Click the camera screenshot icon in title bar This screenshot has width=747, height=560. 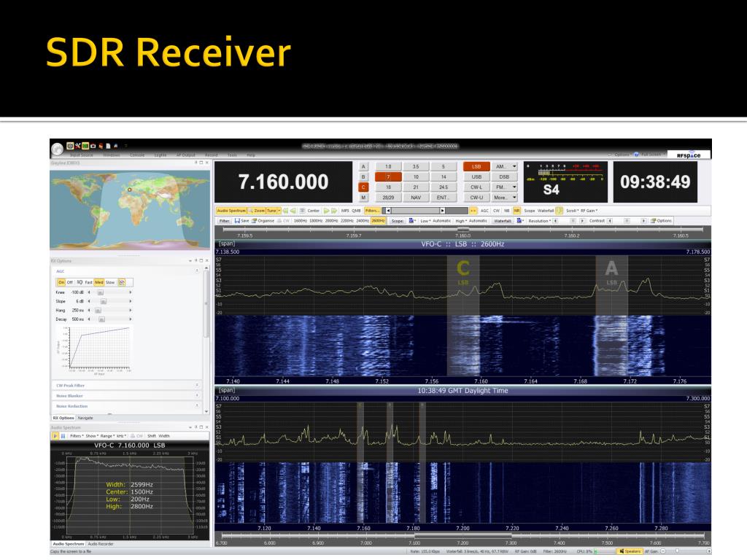pos(93,146)
